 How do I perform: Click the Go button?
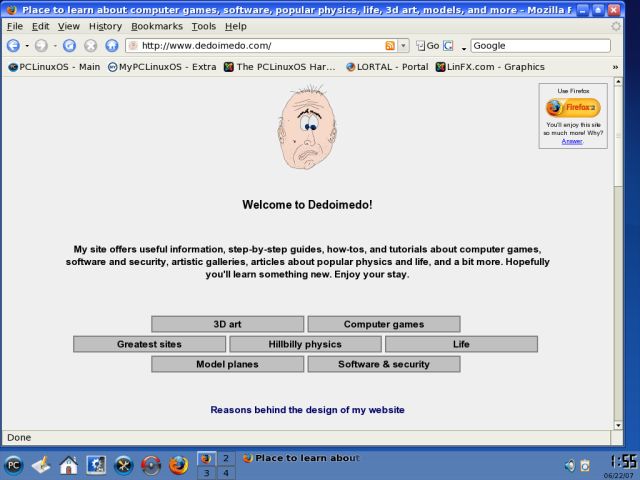pyautogui.click(x=427, y=46)
